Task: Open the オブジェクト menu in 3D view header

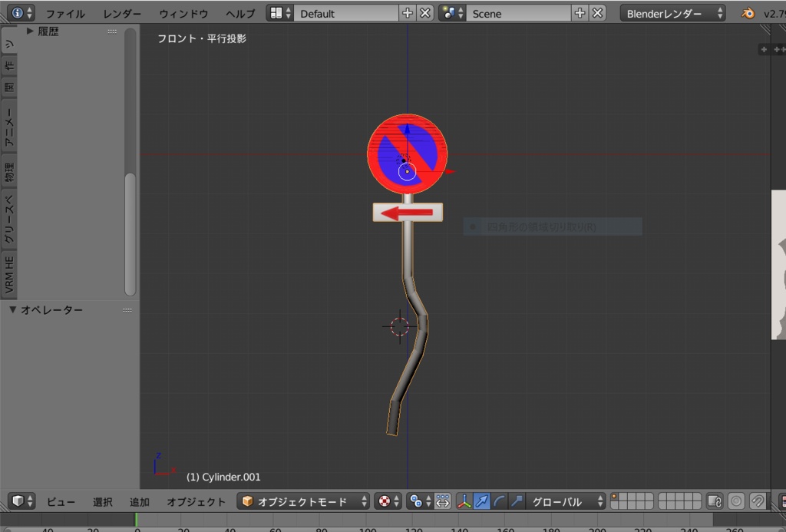Action: coord(196,501)
